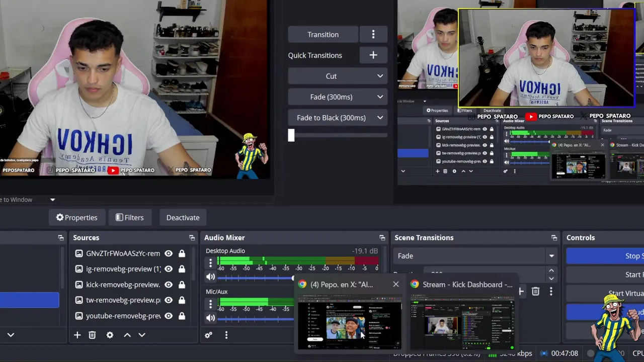
Task: Pop out the Audio Mixer dock icon
Action: click(382, 238)
